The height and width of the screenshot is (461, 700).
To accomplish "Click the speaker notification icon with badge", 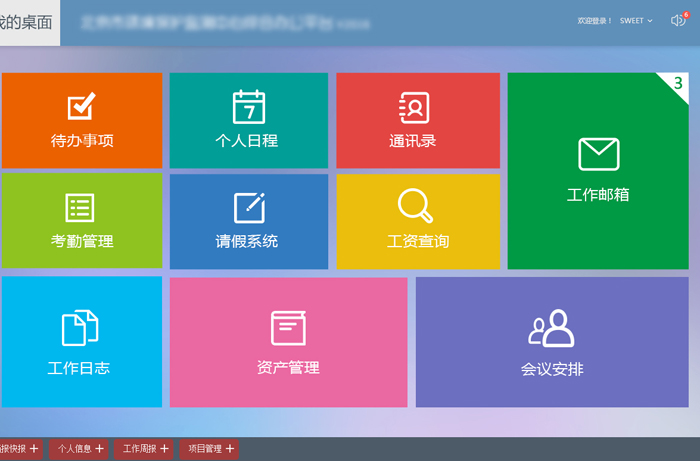I will (x=677, y=21).
